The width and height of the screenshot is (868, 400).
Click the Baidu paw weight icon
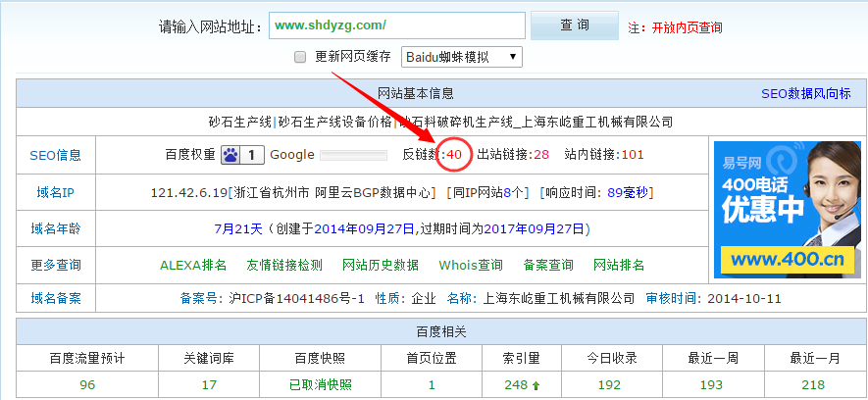click(x=230, y=154)
